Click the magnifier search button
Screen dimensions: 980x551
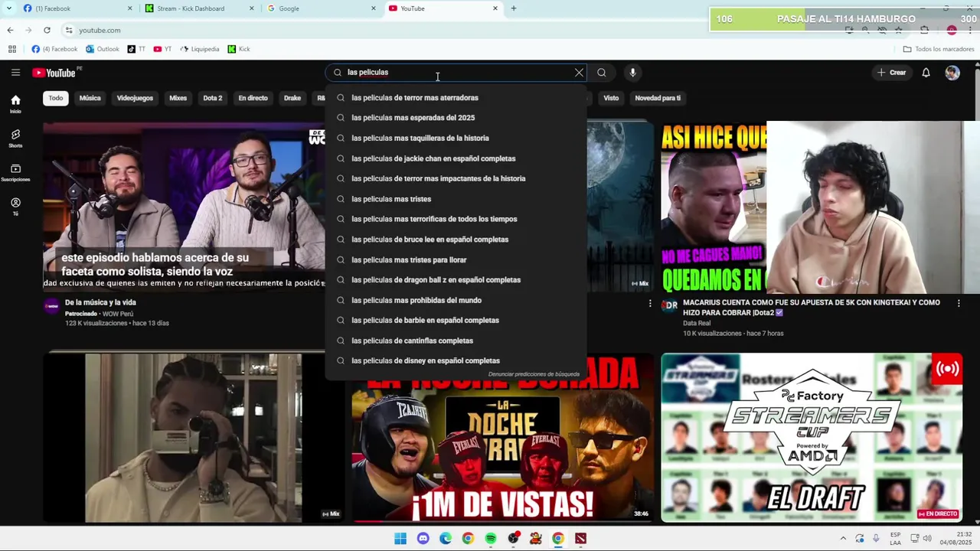(x=602, y=73)
